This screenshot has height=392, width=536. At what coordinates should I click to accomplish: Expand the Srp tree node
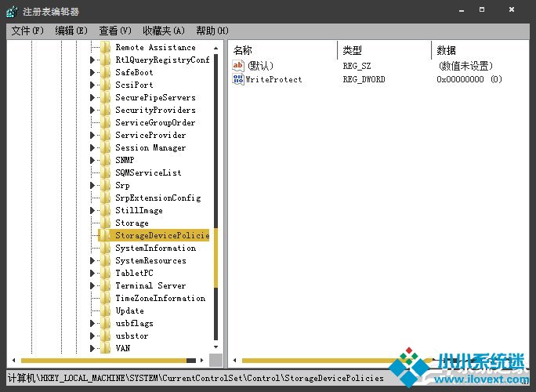pos(92,185)
